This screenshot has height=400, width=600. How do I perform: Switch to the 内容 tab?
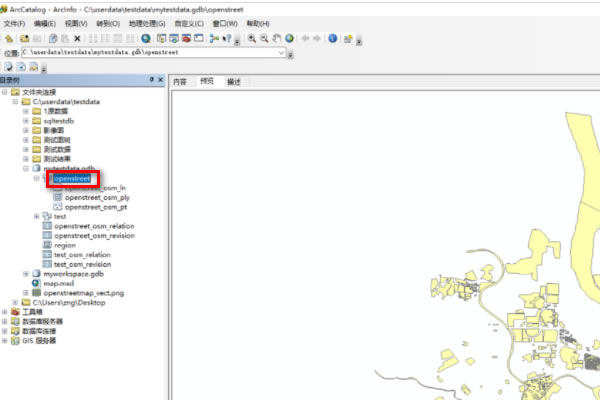[180, 82]
